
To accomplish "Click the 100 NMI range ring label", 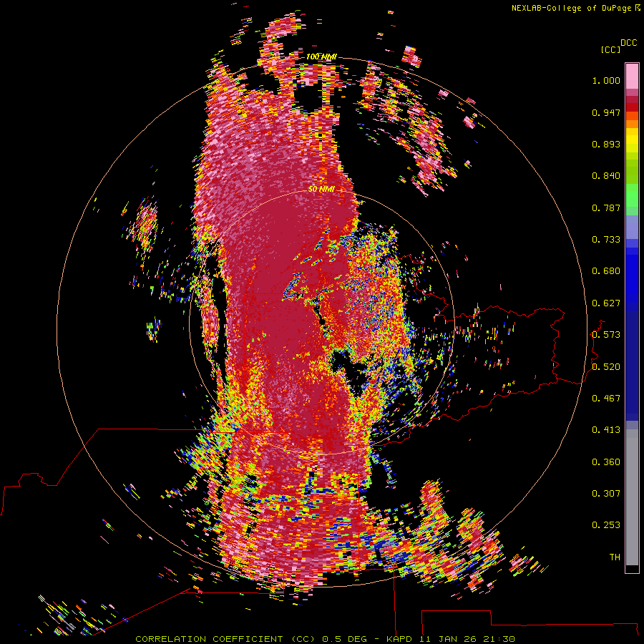I will tap(321, 57).
